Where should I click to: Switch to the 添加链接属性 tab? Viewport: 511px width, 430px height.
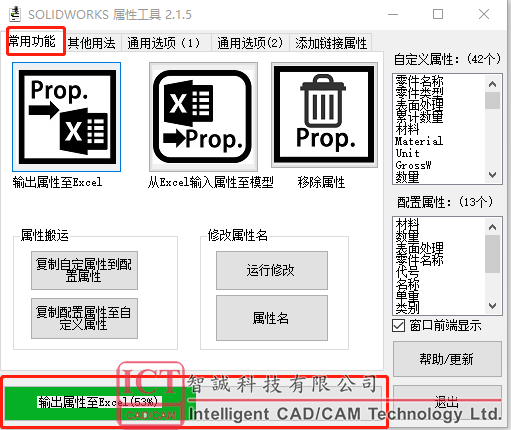(331, 43)
